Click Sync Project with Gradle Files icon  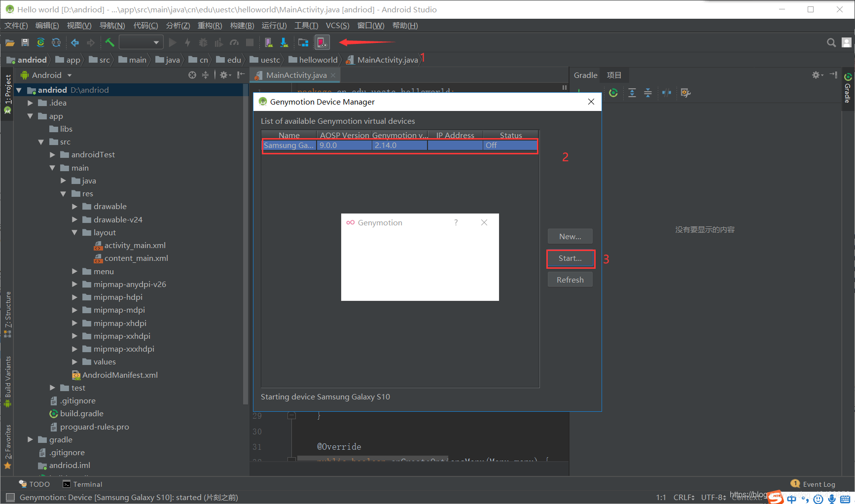pyautogui.click(x=40, y=43)
